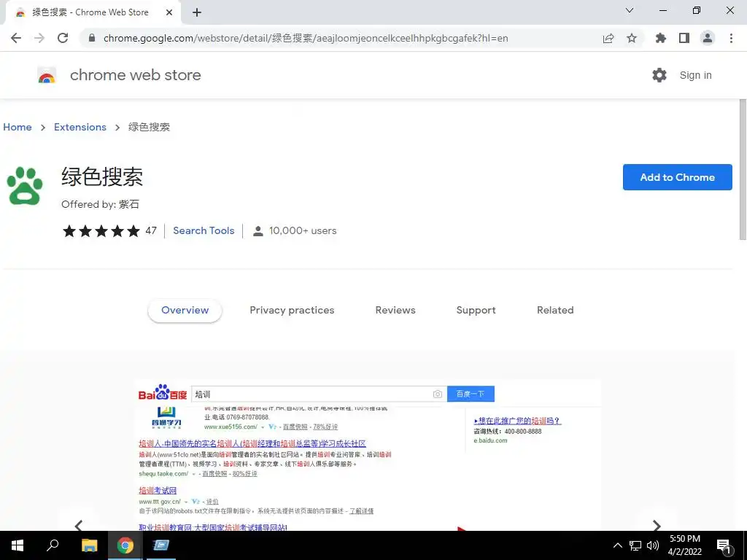Go to the Home breadcrumb

coord(18,127)
